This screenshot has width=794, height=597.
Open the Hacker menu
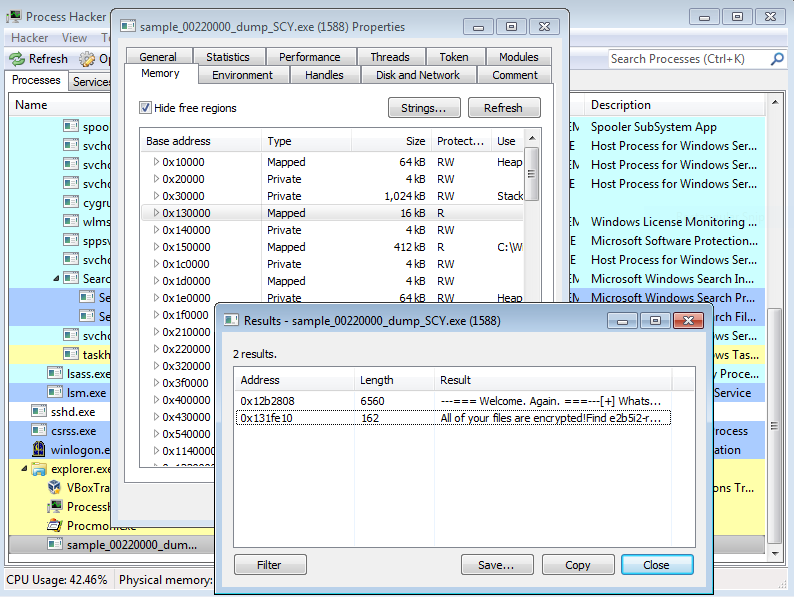[29, 38]
